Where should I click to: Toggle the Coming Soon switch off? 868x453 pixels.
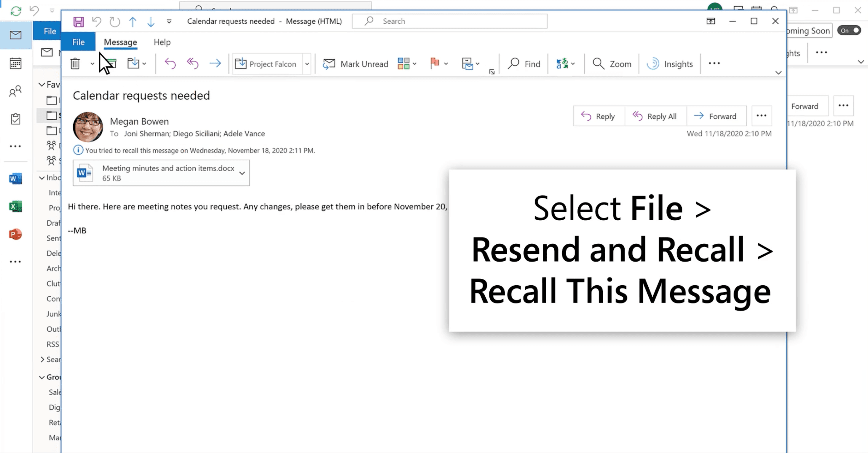(x=849, y=31)
